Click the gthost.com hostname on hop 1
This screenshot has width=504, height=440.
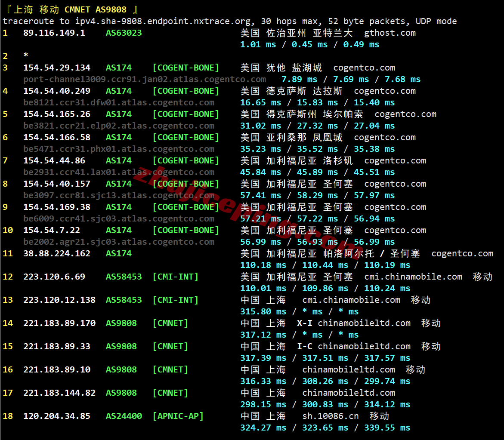[390, 33]
